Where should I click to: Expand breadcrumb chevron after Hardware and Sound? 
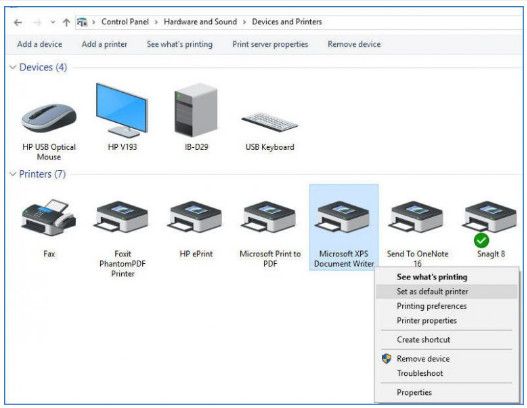point(244,22)
